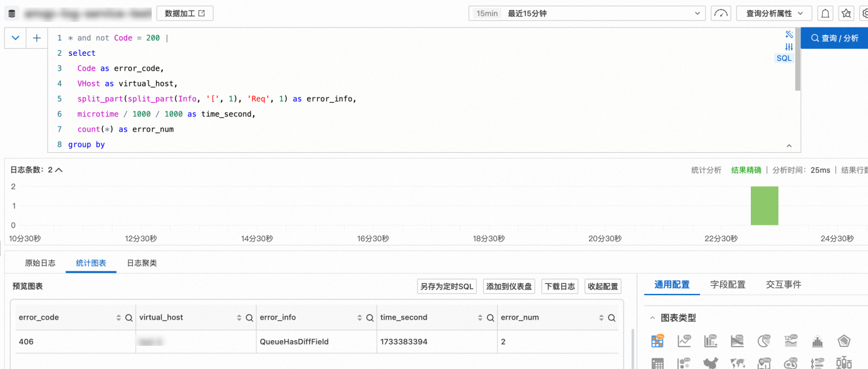The image size is (868, 369).
Task: Search the error_code column
Action: [128, 318]
